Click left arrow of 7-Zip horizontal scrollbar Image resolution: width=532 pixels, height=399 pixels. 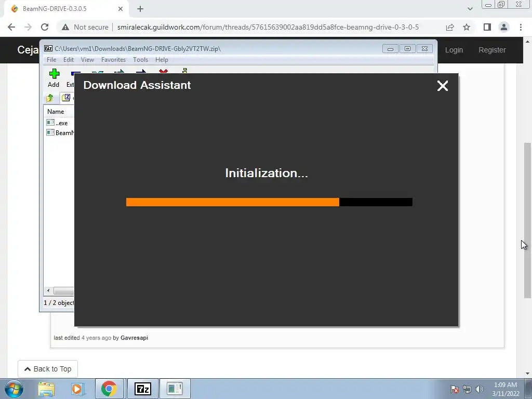pyautogui.click(x=48, y=291)
